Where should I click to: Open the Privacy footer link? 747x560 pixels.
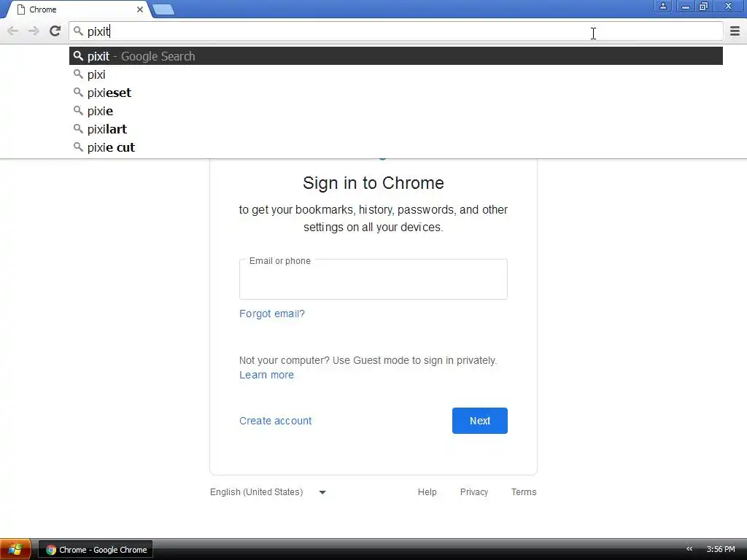pos(474,492)
